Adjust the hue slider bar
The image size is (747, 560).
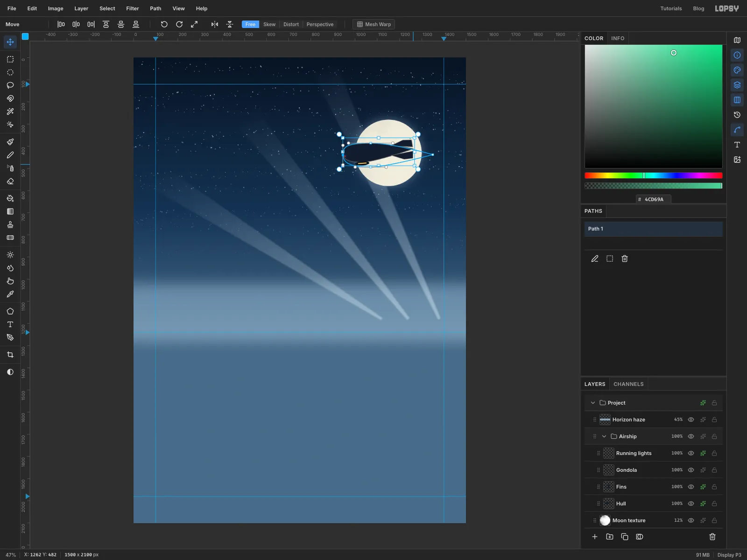pos(654,175)
